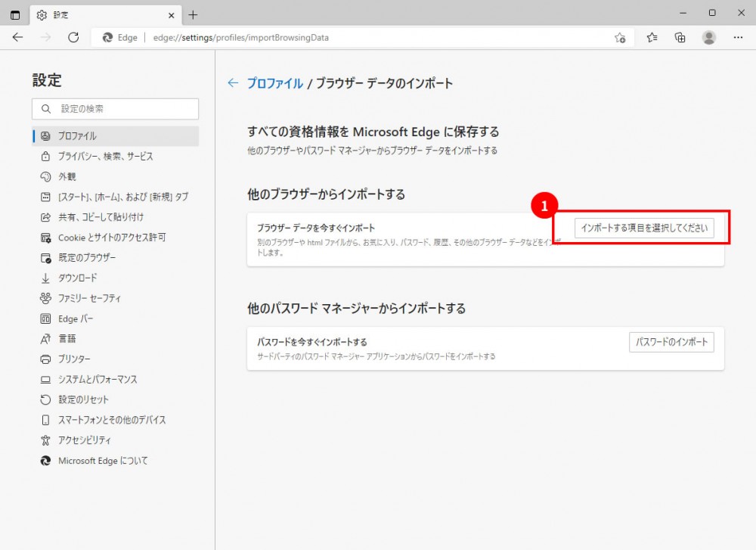This screenshot has height=550, width=756.
Task: Open a new tab with plus button
Action: (193, 15)
